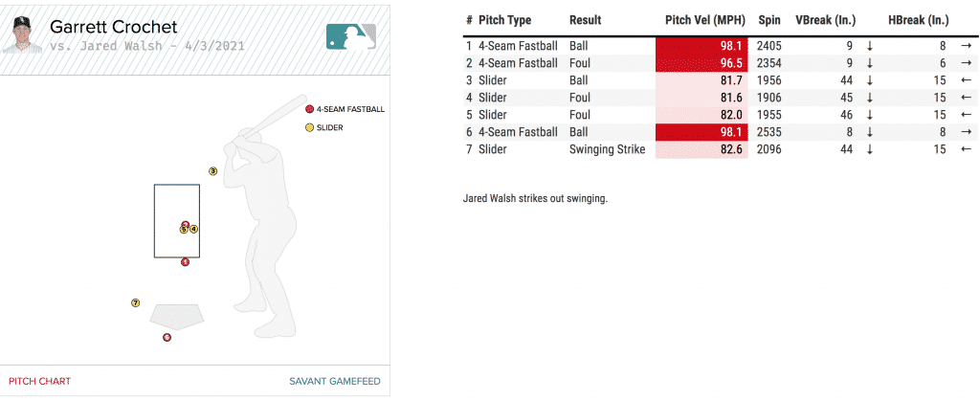Sort table by Spin column header
The height and width of the screenshot is (401, 980).
[768, 20]
